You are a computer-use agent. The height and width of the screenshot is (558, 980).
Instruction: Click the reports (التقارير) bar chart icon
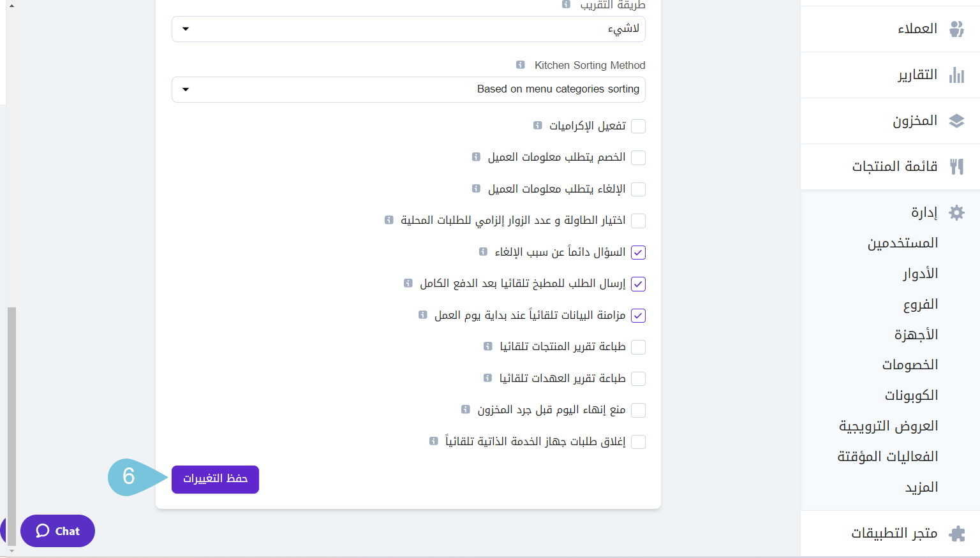pyautogui.click(x=956, y=75)
